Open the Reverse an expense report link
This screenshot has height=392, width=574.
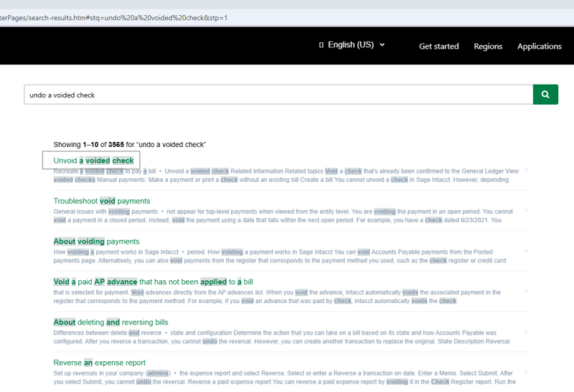99,363
